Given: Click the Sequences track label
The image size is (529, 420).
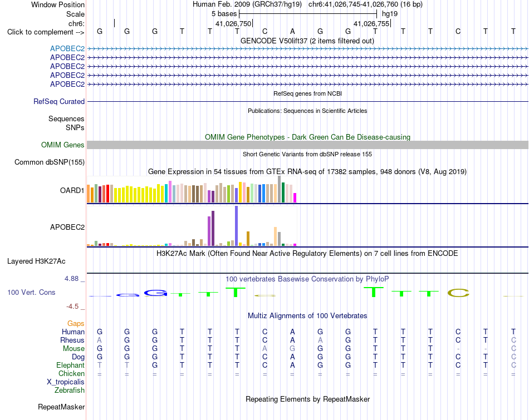Looking at the screenshot, I should [x=66, y=118].
